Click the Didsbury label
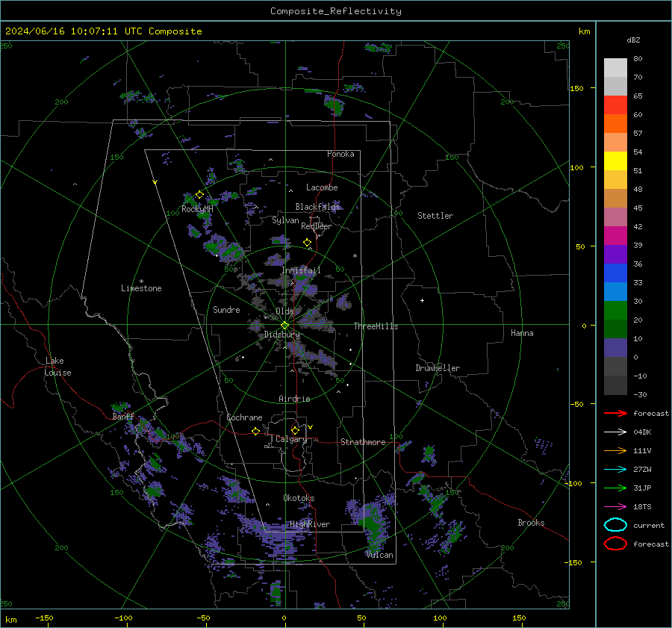Image resolution: width=672 pixels, height=628 pixels. click(281, 335)
